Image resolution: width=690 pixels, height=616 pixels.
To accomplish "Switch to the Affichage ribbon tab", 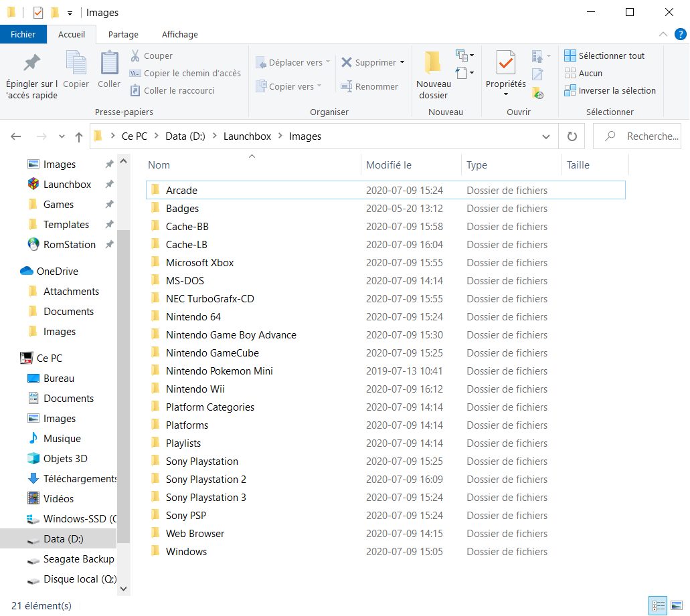I will pos(180,34).
